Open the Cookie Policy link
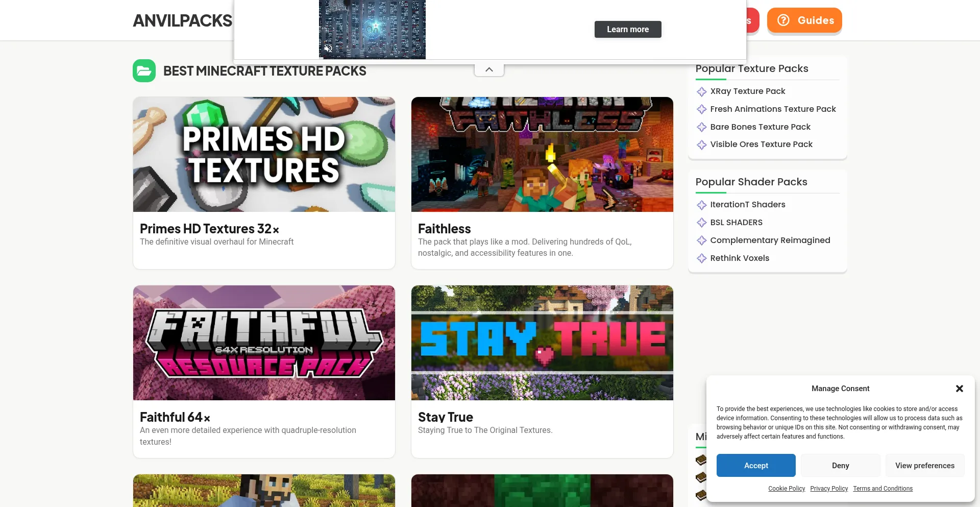980x507 pixels. (787, 489)
